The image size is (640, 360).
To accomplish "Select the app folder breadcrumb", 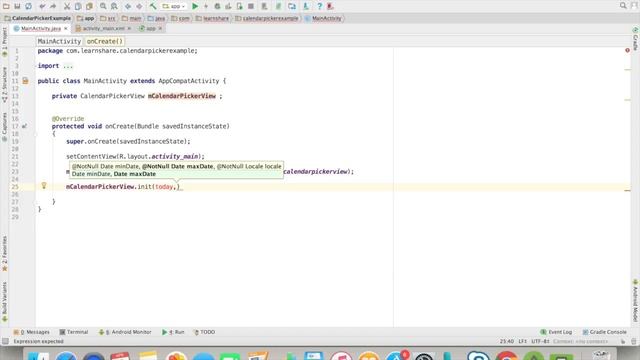I will (x=86, y=18).
